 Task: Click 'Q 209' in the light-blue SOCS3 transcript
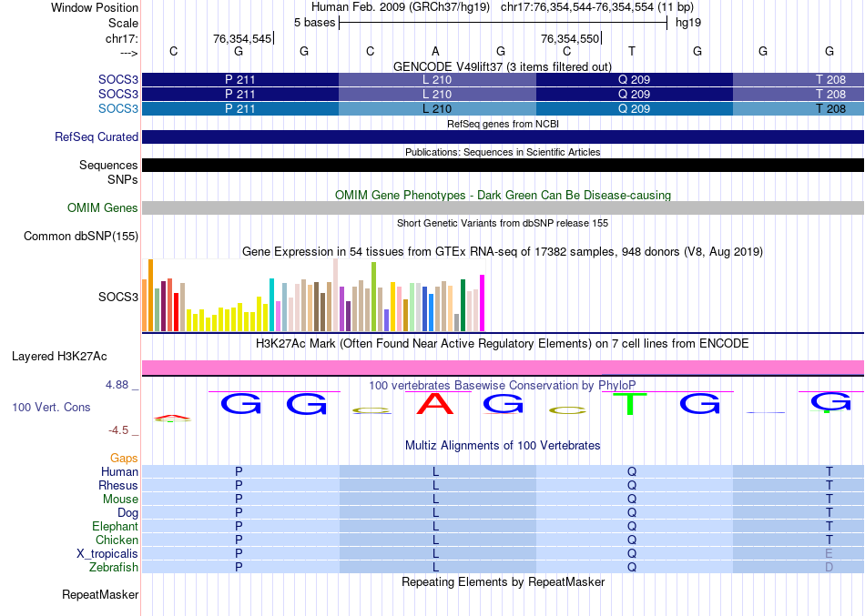click(634, 108)
